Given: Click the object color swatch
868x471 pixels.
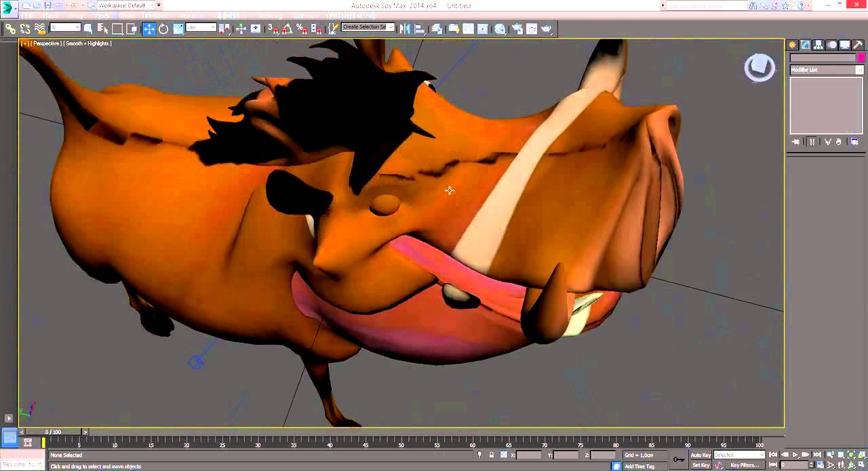Looking at the screenshot, I should (x=861, y=58).
